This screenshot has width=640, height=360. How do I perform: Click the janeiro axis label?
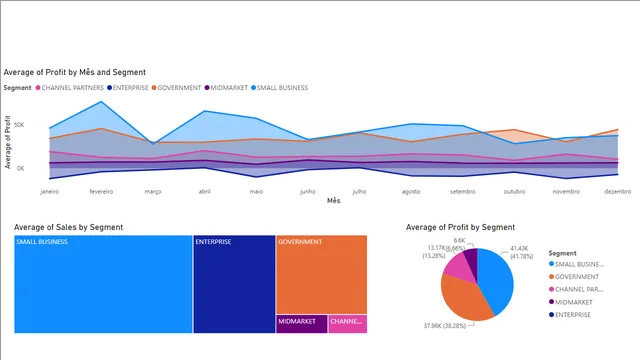[49, 191]
